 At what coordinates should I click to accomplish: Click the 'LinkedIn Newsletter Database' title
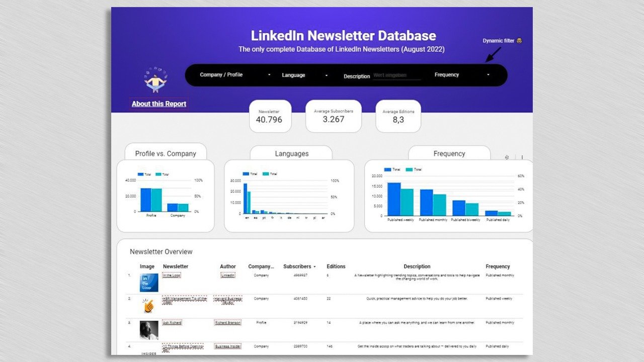tap(344, 36)
